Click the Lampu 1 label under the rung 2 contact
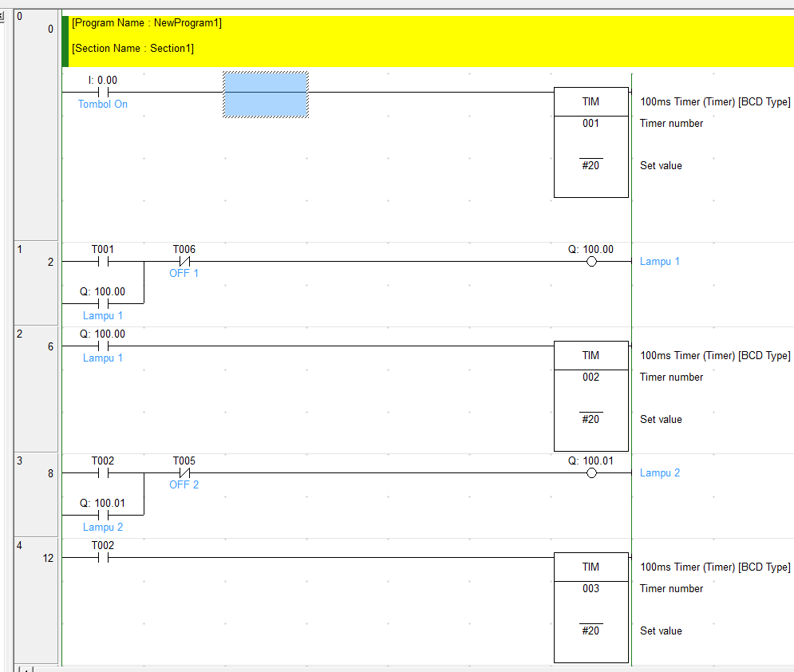This screenshot has height=672, width=794. pos(103,358)
